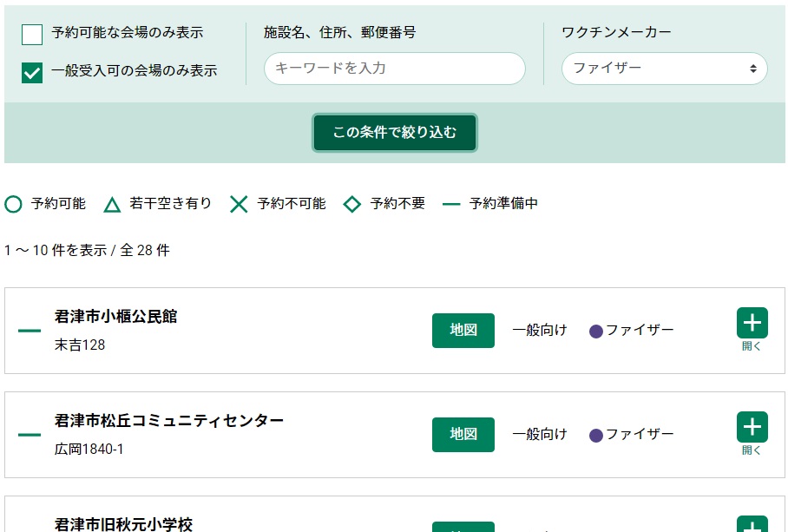Click the ワクチンメーカー label
This screenshot has height=532, width=788.
tap(617, 33)
